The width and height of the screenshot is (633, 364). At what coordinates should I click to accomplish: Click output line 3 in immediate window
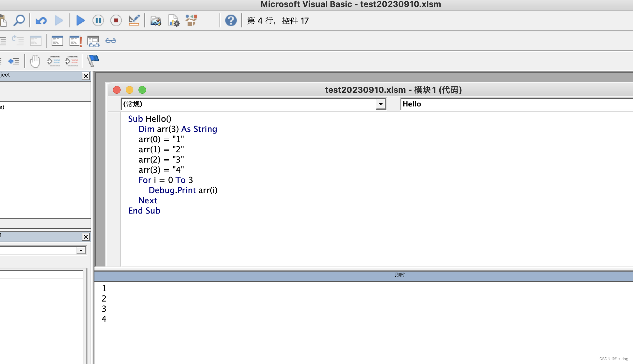(x=104, y=309)
